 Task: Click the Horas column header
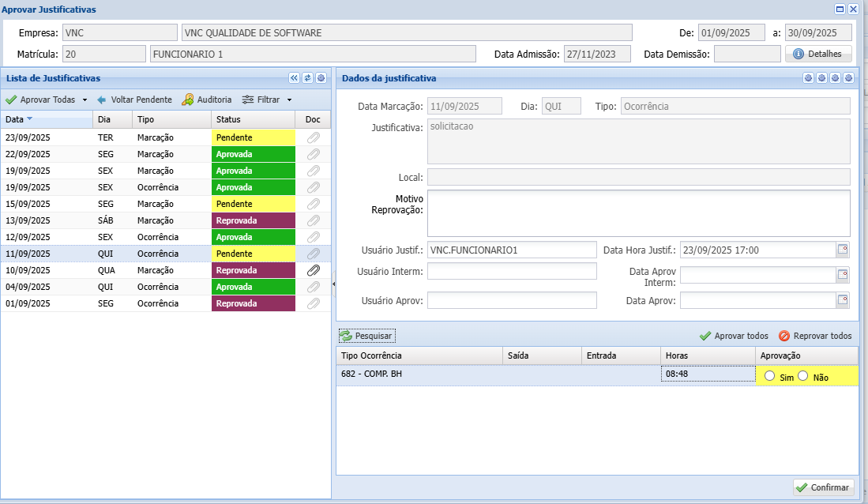pos(708,355)
